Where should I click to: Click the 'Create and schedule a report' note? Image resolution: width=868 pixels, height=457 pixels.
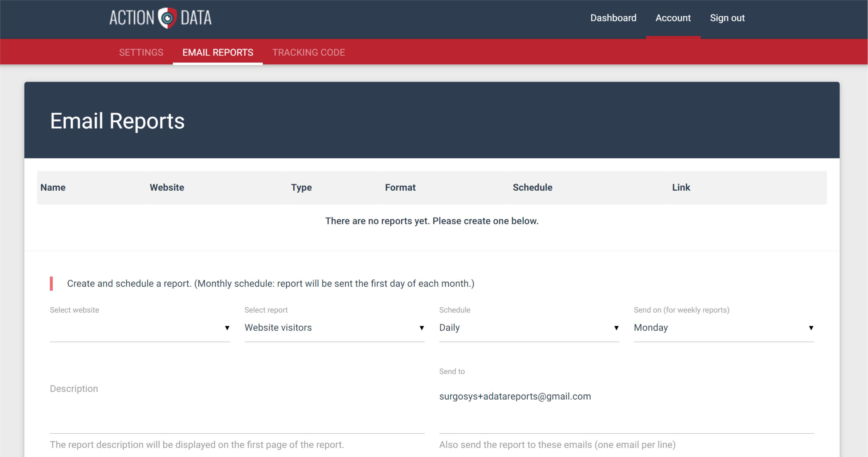click(x=270, y=283)
